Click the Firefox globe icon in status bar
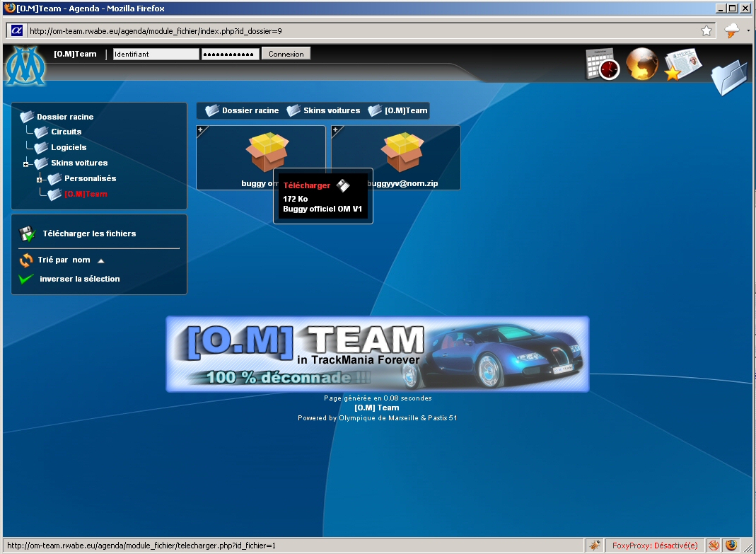This screenshot has height=554, width=756. pos(731,546)
